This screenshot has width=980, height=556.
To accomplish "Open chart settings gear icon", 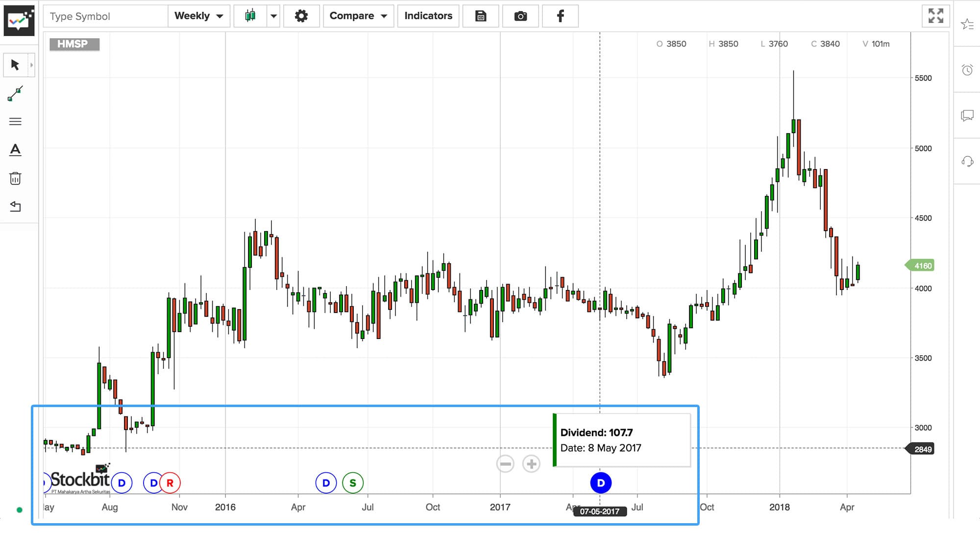I will coord(301,16).
